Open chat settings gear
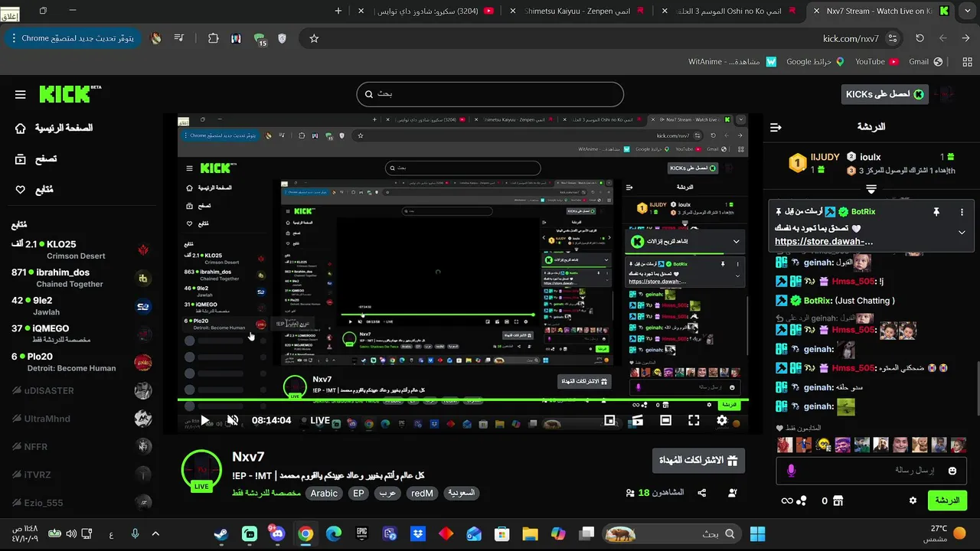The width and height of the screenshot is (980, 551). (913, 500)
